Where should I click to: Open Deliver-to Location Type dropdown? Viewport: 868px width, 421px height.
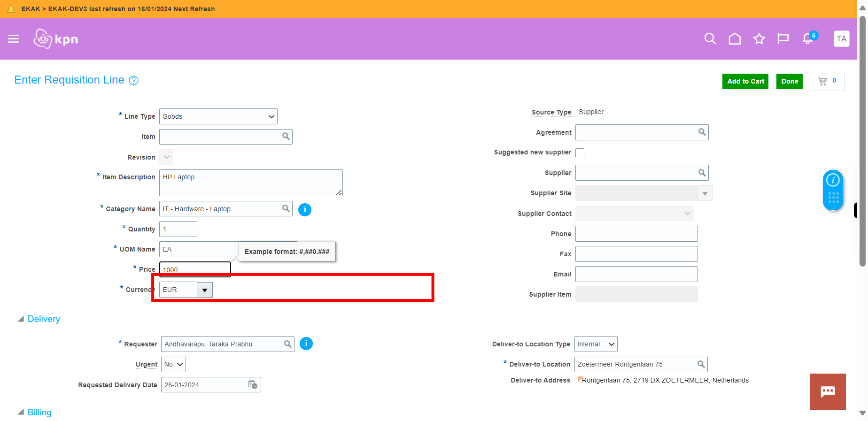pos(596,344)
